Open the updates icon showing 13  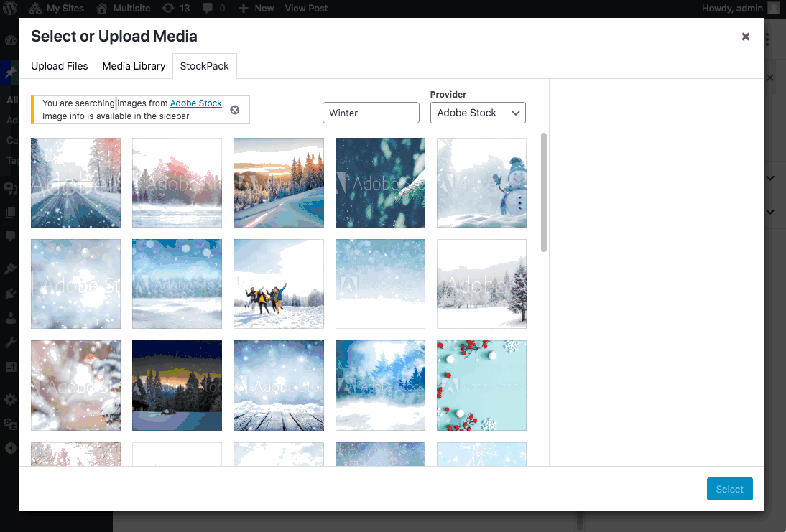168,9
